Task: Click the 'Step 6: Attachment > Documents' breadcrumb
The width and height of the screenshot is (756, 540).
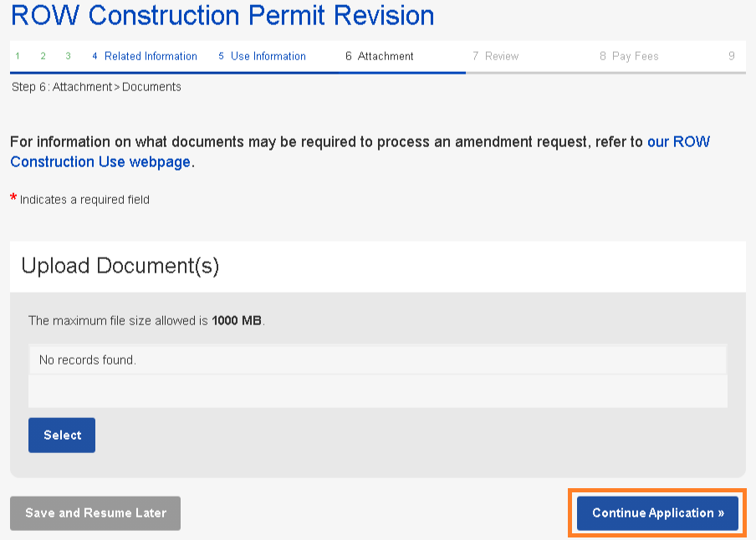Action: coord(96,87)
